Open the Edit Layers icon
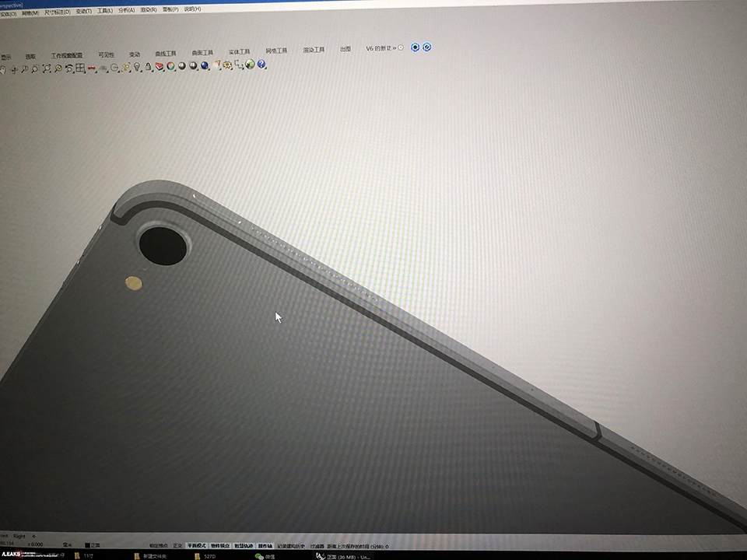 pos(159,67)
